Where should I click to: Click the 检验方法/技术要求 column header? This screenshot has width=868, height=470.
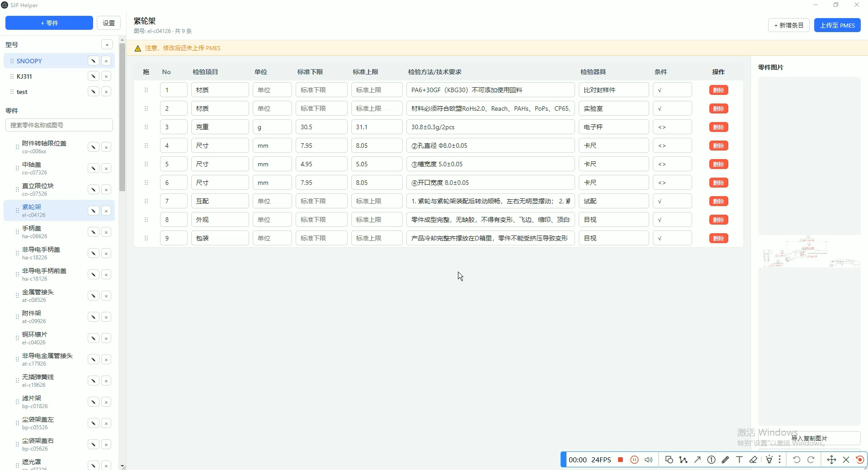[x=434, y=72]
